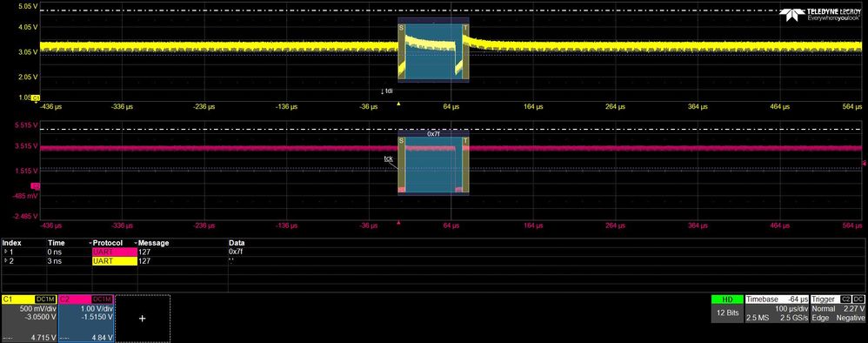
Task: Add a new trace with the plus box
Action: pyautogui.click(x=143, y=319)
